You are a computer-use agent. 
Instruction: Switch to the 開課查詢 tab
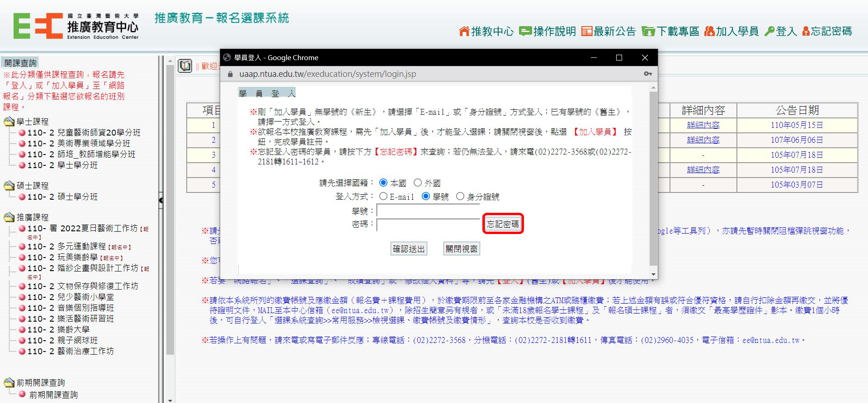[x=20, y=63]
